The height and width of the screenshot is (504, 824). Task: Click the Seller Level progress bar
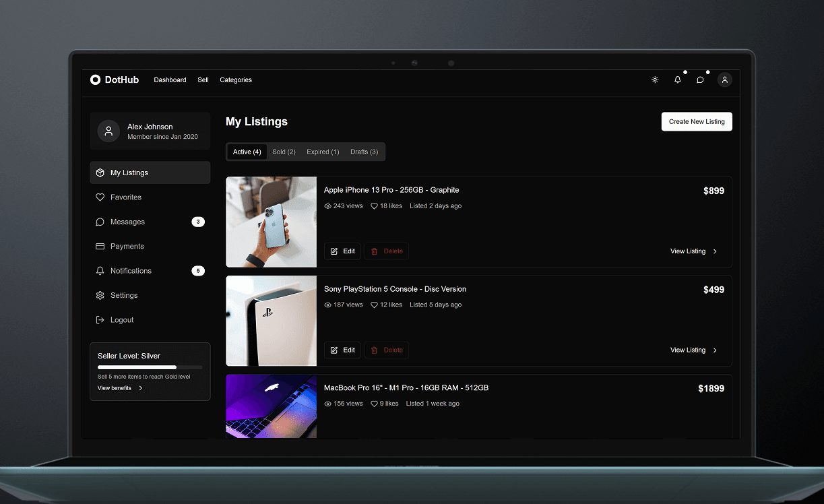pos(150,367)
